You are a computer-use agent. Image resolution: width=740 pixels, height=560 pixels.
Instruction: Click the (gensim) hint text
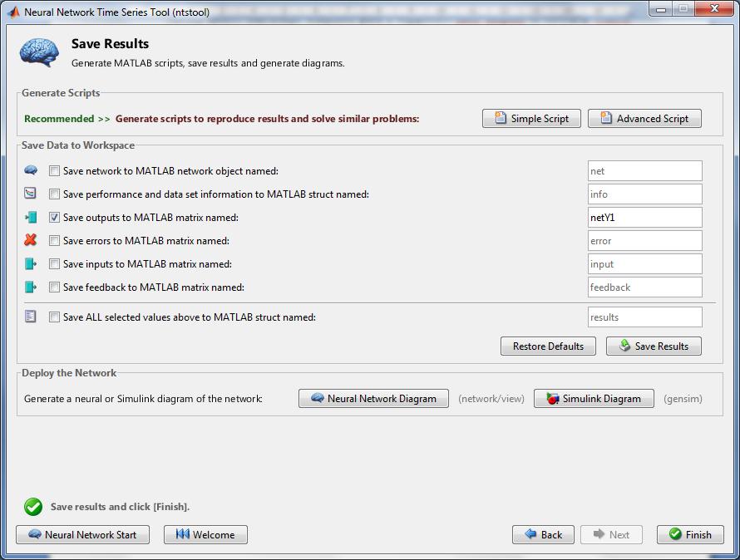click(683, 399)
